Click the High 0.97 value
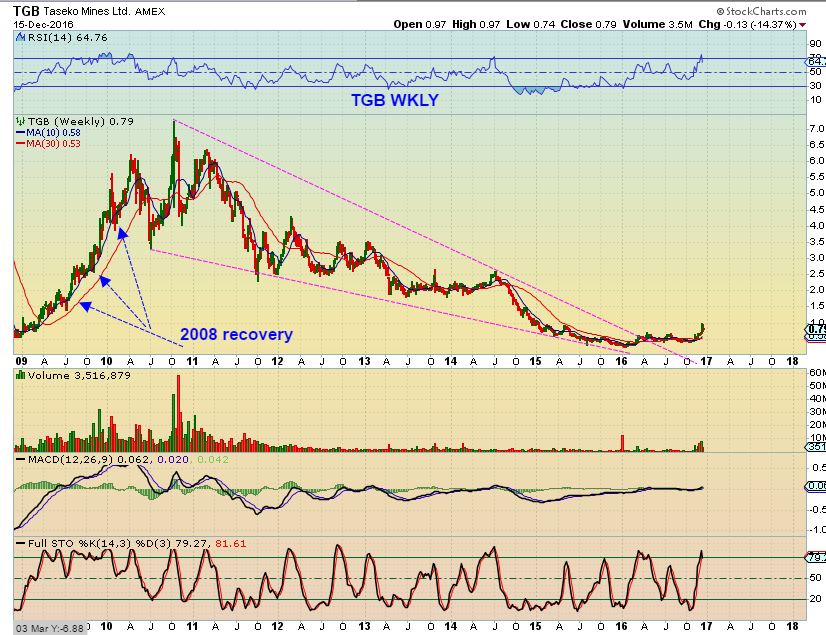 (476, 24)
